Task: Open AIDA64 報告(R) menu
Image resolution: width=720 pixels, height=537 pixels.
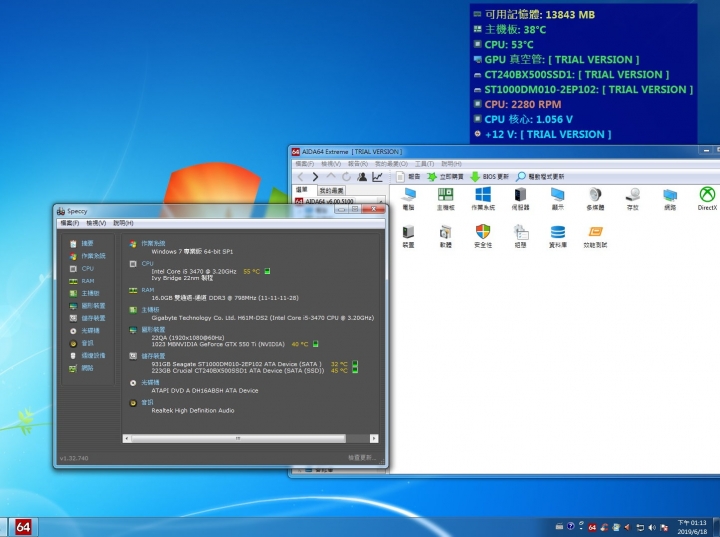Action: (358, 164)
